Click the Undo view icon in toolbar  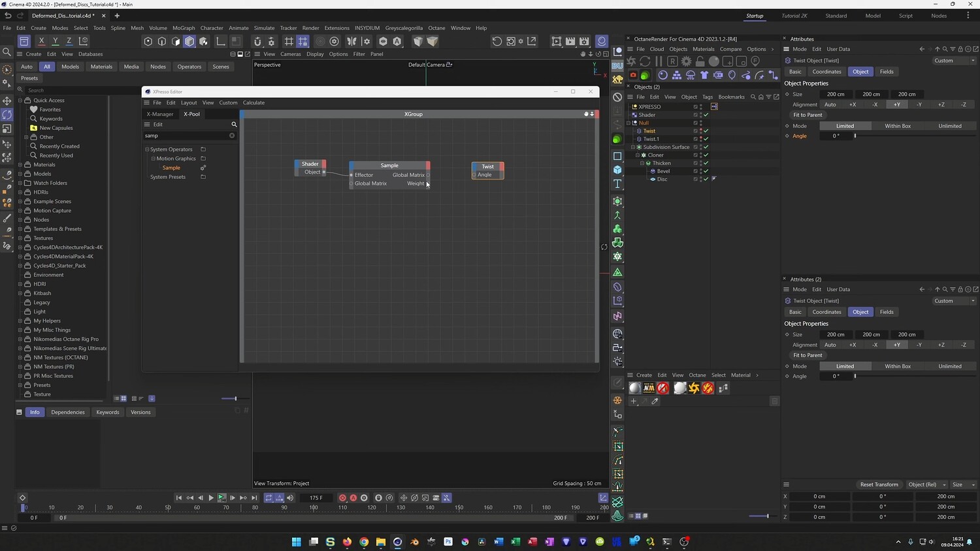(497, 41)
